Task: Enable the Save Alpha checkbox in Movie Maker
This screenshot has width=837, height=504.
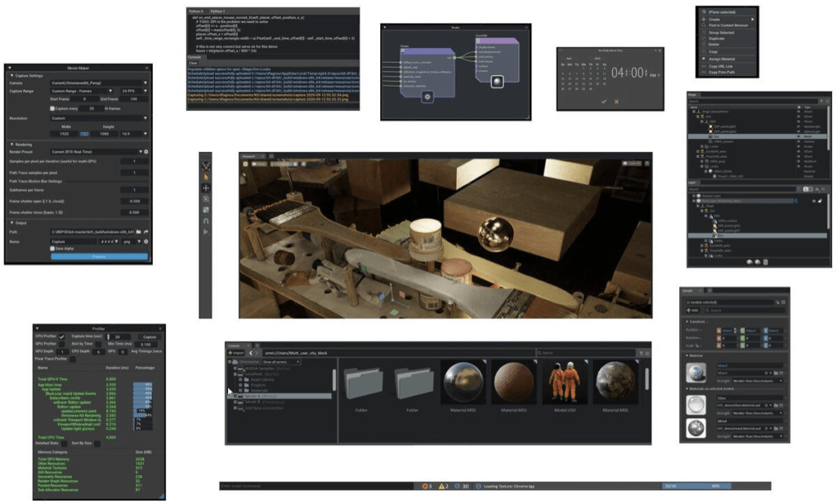Action: [x=53, y=247]
